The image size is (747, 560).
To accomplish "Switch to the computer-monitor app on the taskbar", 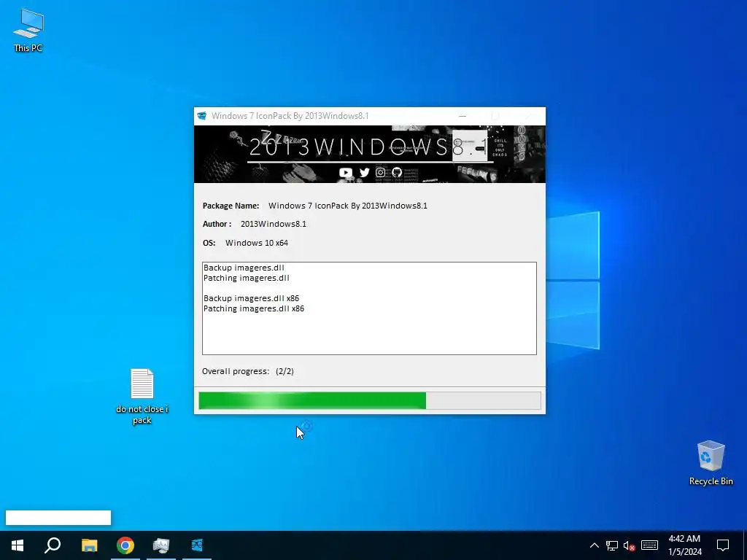I will pyautogui.click(x=161, y=545).
